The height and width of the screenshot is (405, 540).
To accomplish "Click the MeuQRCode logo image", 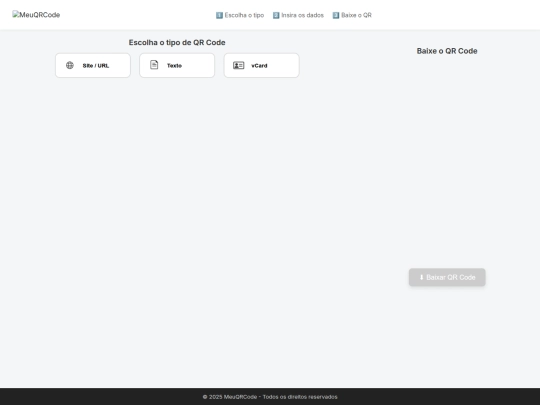I will 36,15.
